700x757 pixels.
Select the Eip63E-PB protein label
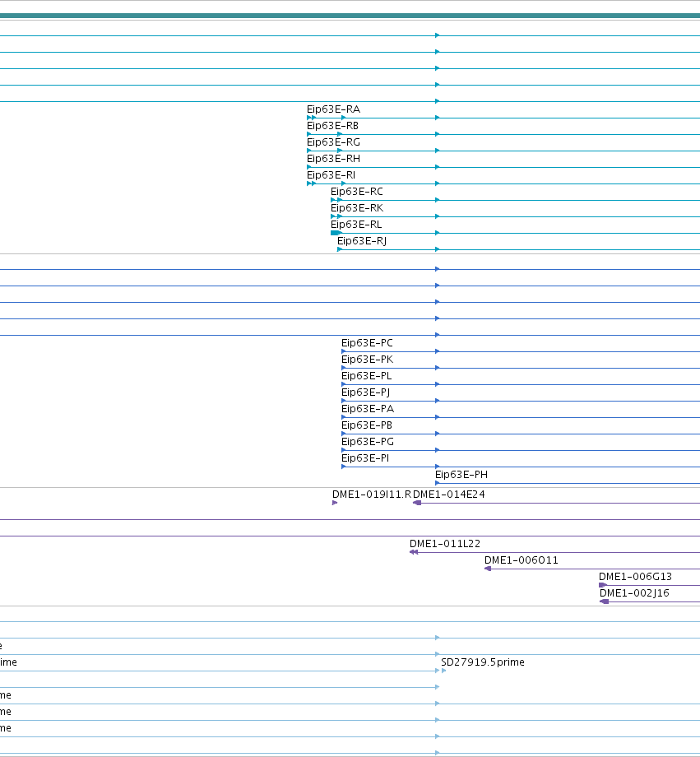click(x=367, y=425)
